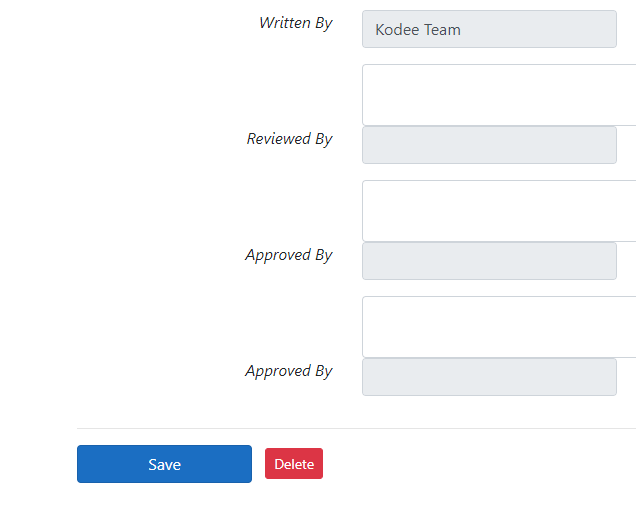Screen dimensions: 636x517
Task: Click the Reviewed By label
Action: click(289, 139)
